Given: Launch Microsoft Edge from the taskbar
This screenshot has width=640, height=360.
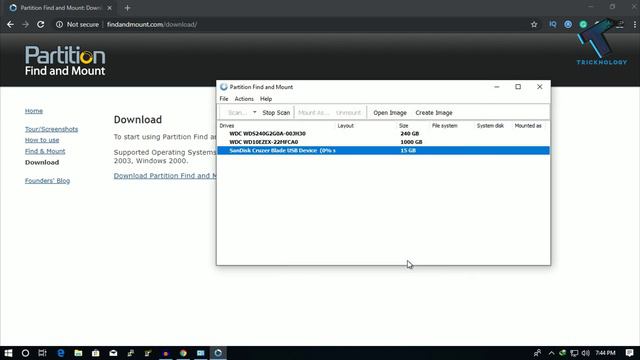Looking at the screenshot, I should click(60, 353).
